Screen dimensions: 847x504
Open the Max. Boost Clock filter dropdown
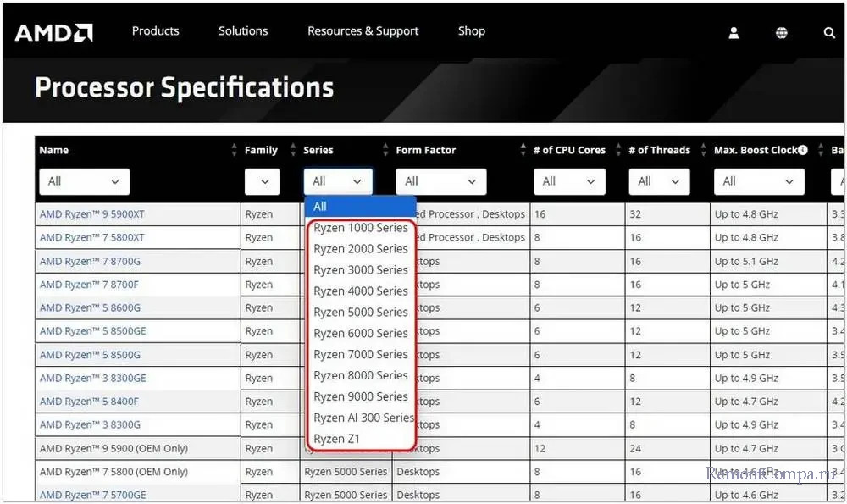[x=759, y=181]
